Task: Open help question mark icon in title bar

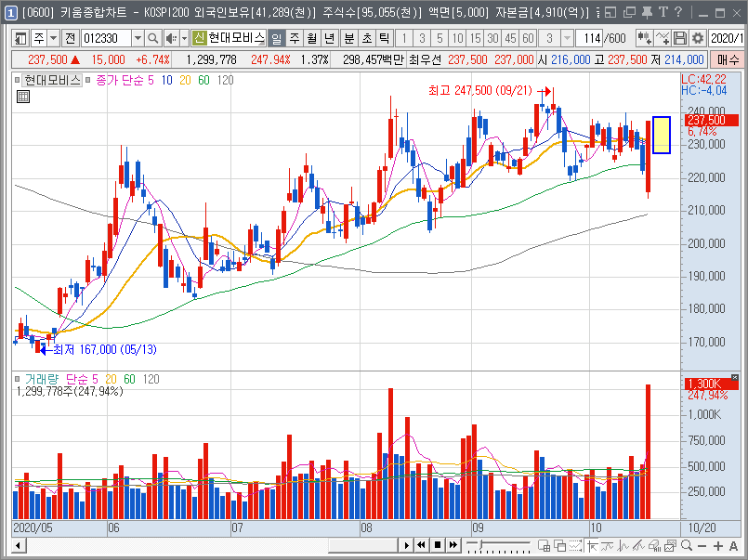Action: pyautogui.click(x=678, y=12)
